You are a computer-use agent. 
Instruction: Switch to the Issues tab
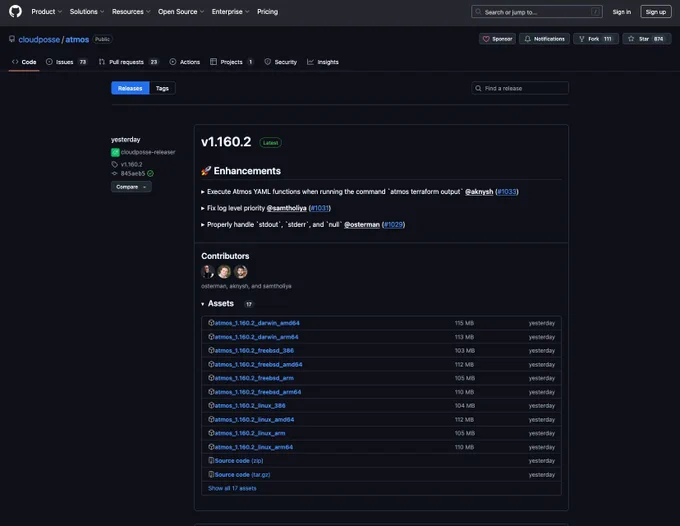tap(66, 62)
